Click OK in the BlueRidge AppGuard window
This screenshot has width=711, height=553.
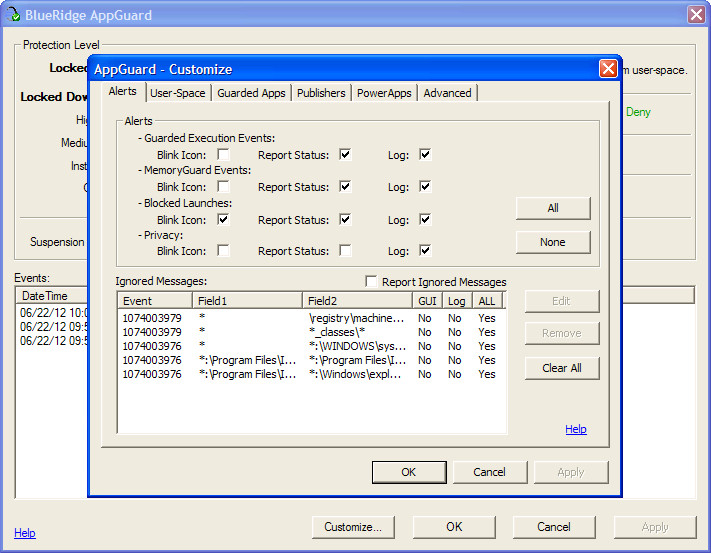(454, 527)
